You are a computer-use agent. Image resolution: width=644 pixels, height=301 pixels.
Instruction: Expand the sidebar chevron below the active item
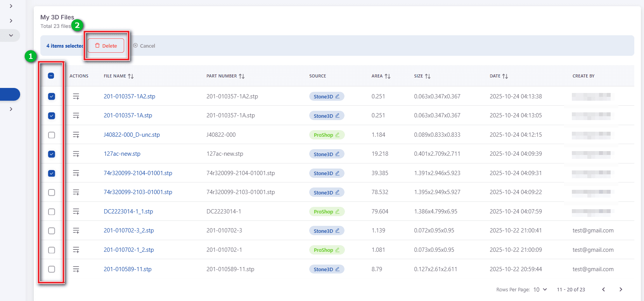tap(11, 109)
